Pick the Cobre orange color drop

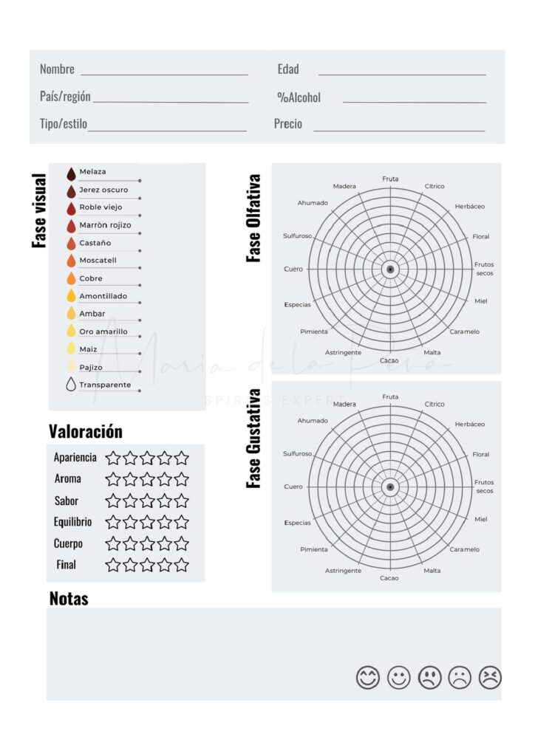71,278
